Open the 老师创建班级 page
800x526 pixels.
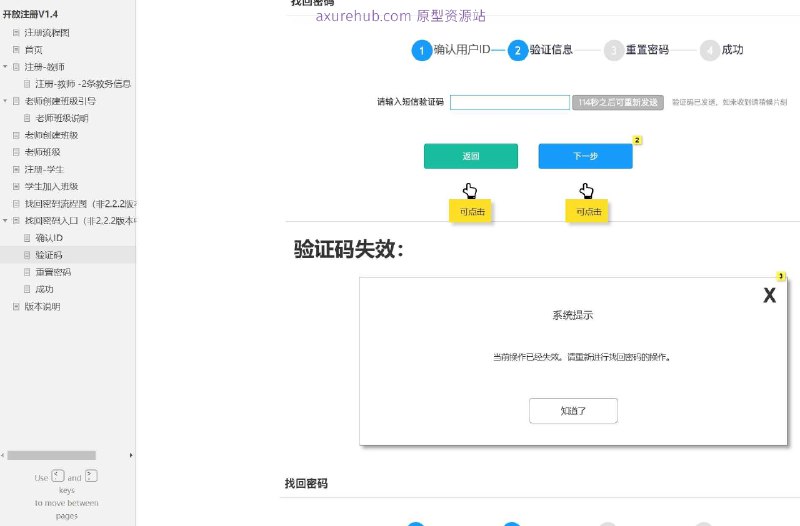tap(51, 135)
